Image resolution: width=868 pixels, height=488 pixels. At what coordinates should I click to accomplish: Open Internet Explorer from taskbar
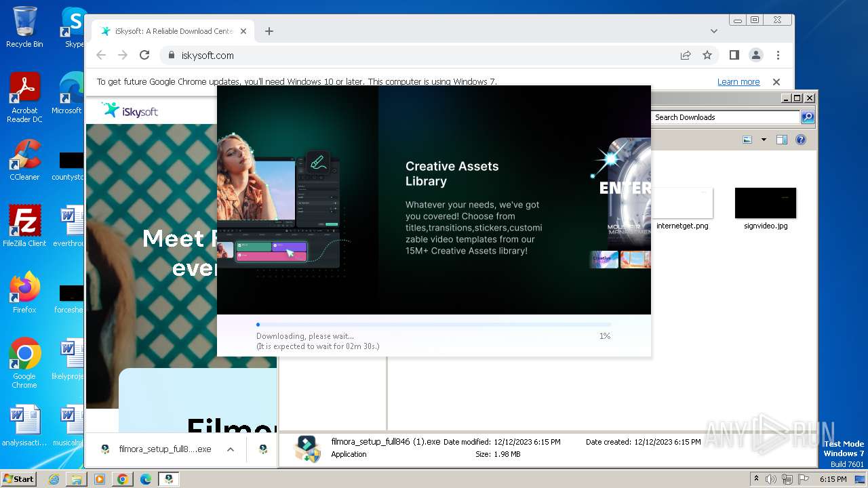pyautogui.click(x=54, y=479)
